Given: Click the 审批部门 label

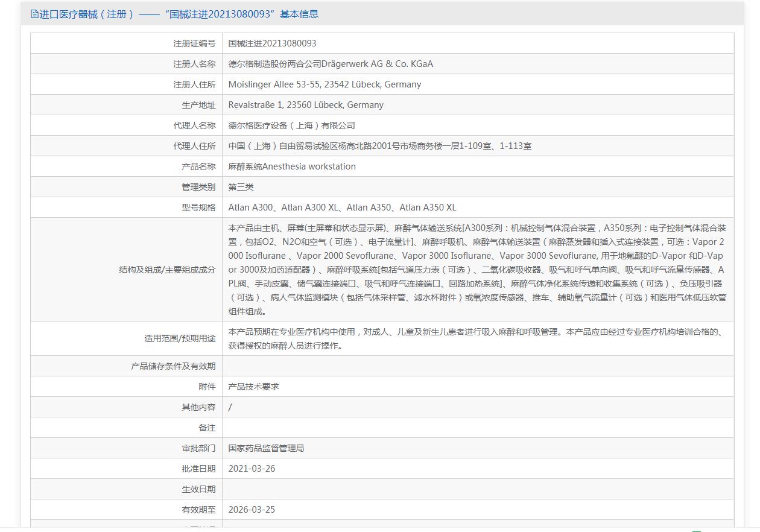Looking at the screenshot, I should [x=198, y=448].
